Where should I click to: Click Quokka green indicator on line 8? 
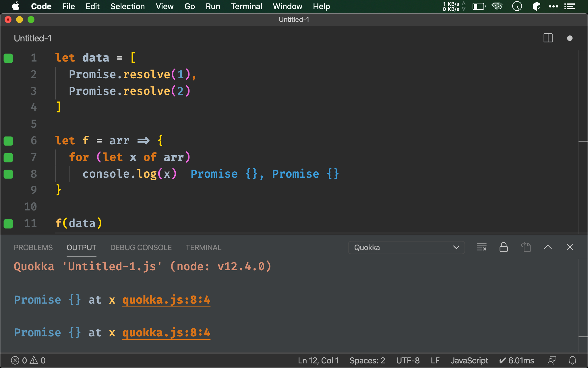[x=8, y=174]
